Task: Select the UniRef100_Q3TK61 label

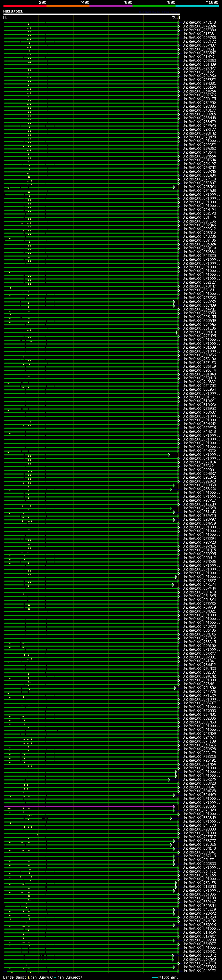Action: point(199,397)
